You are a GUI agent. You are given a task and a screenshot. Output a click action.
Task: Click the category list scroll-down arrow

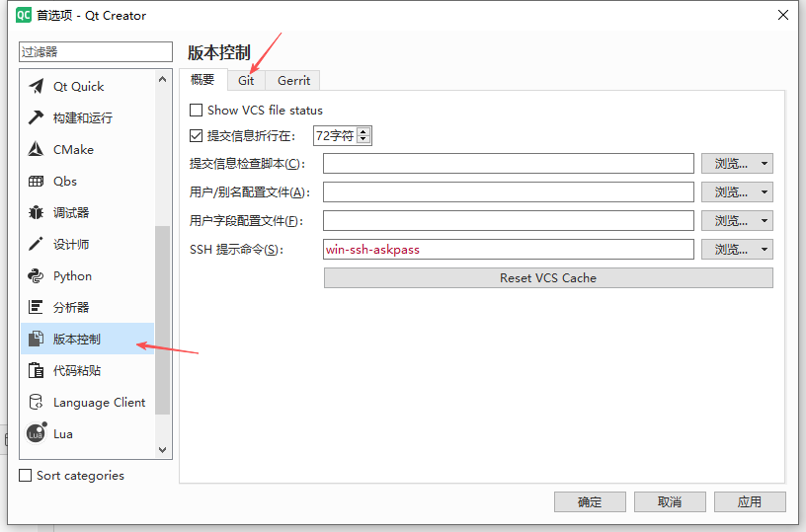point(162,450)
